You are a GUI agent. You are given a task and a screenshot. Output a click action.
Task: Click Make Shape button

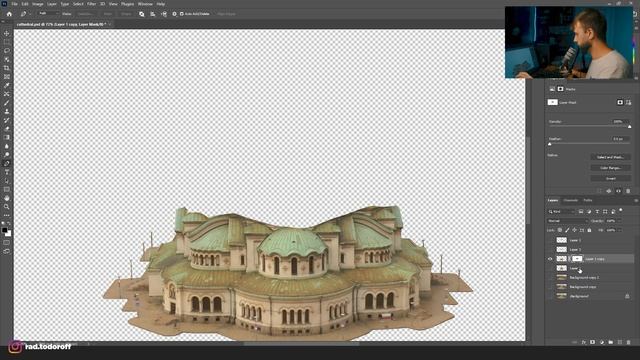(x=126, y=14)
